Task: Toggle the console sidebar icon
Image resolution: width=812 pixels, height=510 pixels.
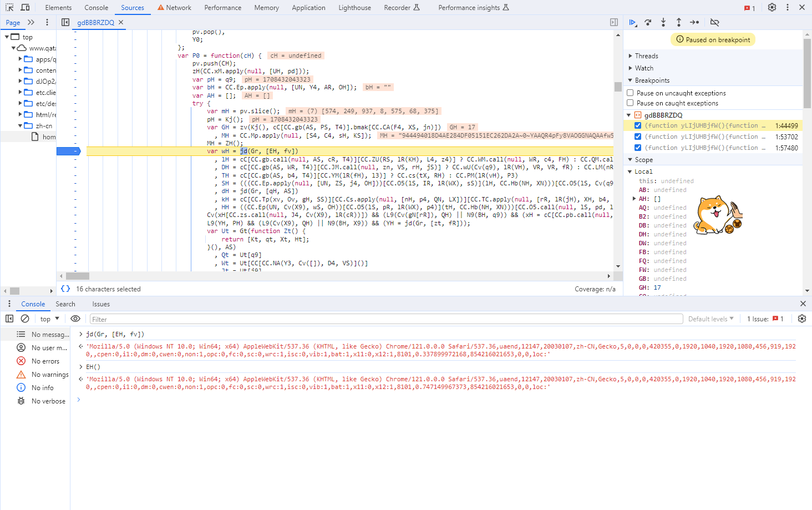Action: coord(9,319)
